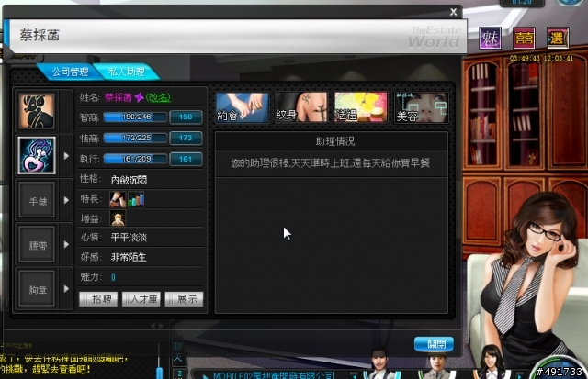Click the first 特長 handshake skill icon
588x379 pixels.
118,199
